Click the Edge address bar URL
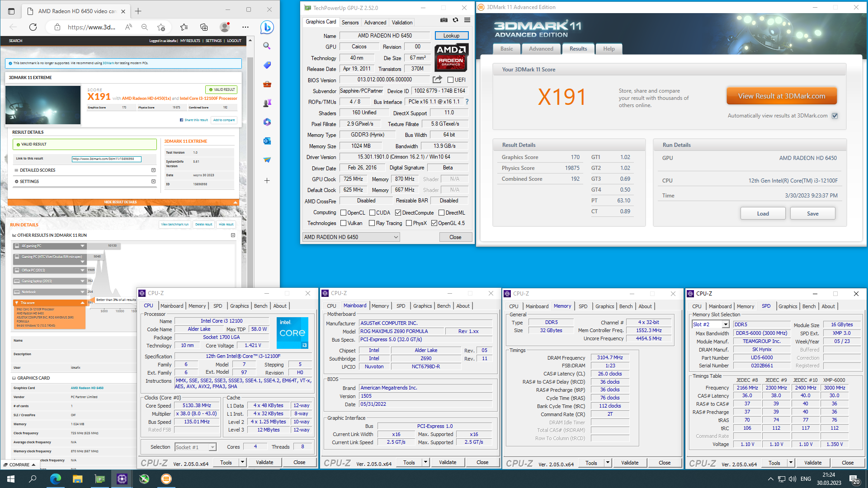Image resolution: width=868 pixels, height=488 pixels. coord(92,27)
